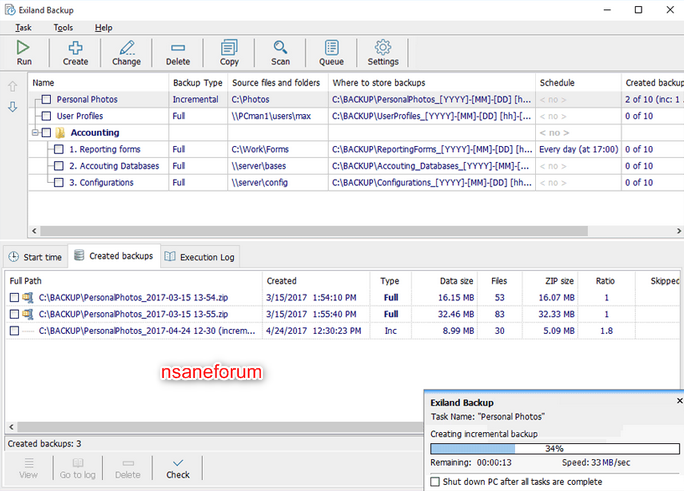Viewport: 684px width, 491px height.
Task: Collapse the Accounting group tree node
Action: [35, 133]
